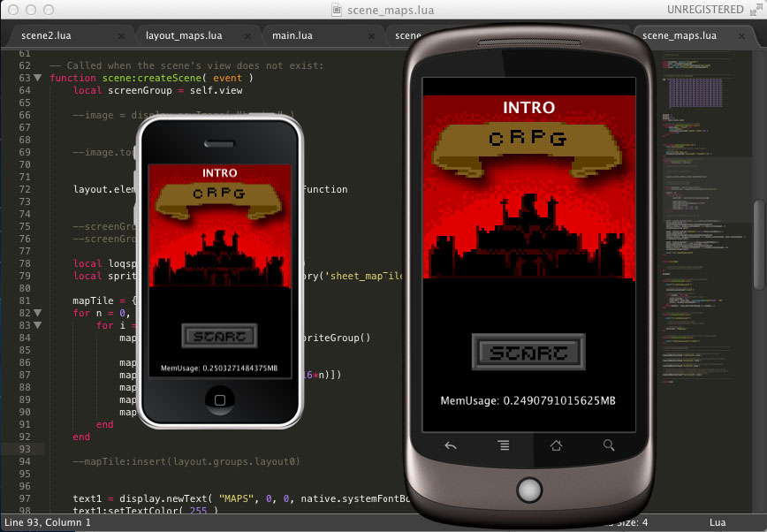Click the 'for n = 0,' text on line 82
This screenshot has width=767, height=532.
click(102, 313)
